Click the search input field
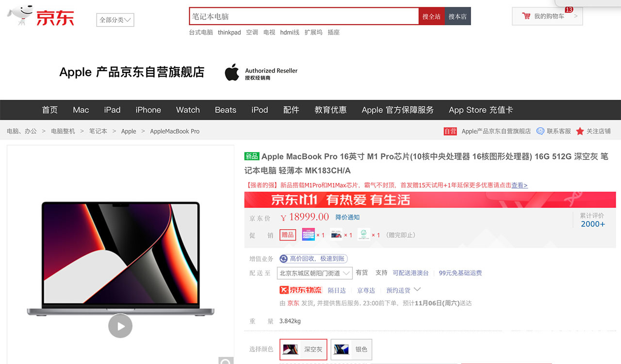This screenshot has height=364, width=621. pyautogui.click(x=304, y=16)
